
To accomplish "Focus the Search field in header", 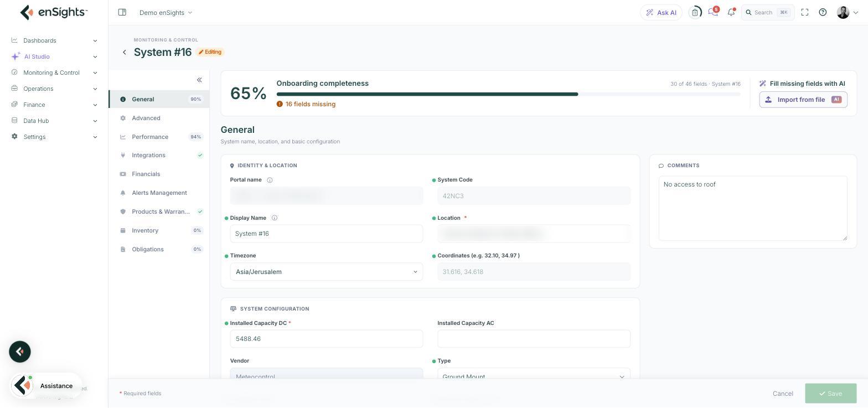I will 768,12.
